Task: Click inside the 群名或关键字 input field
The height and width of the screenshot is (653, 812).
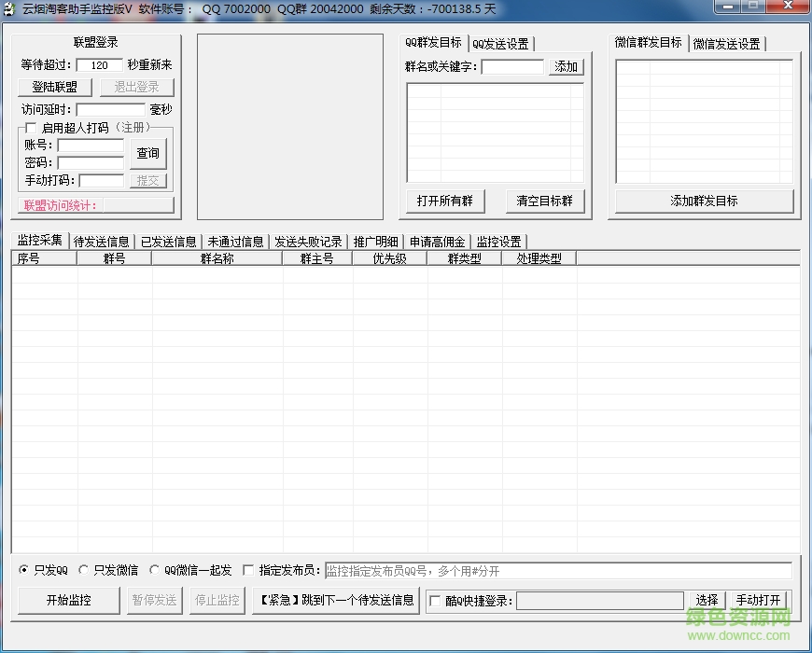Action: pyautogui.click(x=512, y=66)
